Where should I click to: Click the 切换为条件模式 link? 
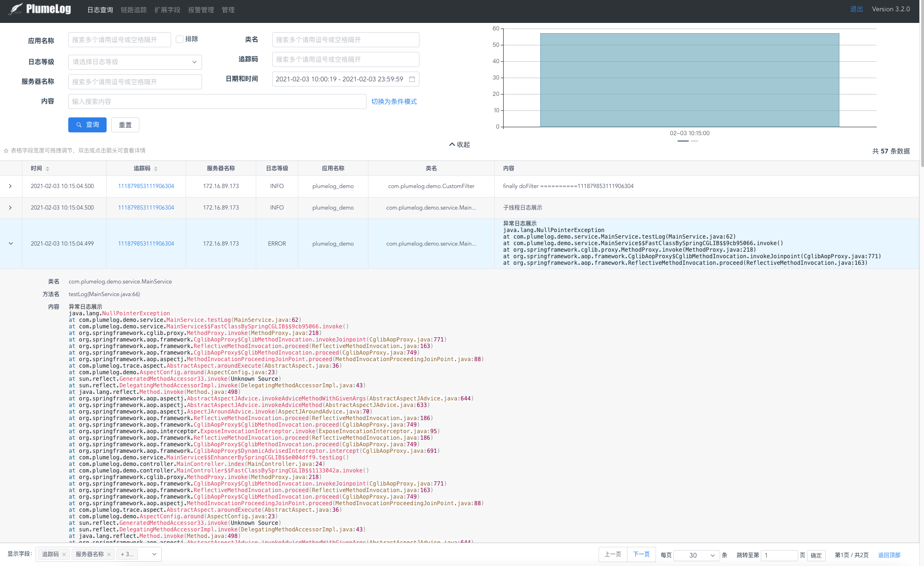[x=394, y=102]
